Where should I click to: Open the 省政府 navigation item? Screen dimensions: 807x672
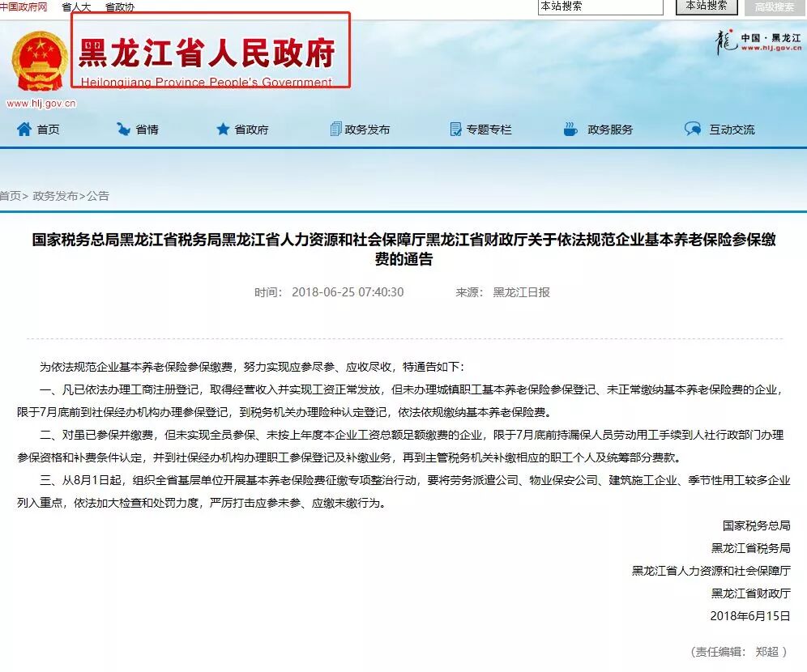click(252, 130)
